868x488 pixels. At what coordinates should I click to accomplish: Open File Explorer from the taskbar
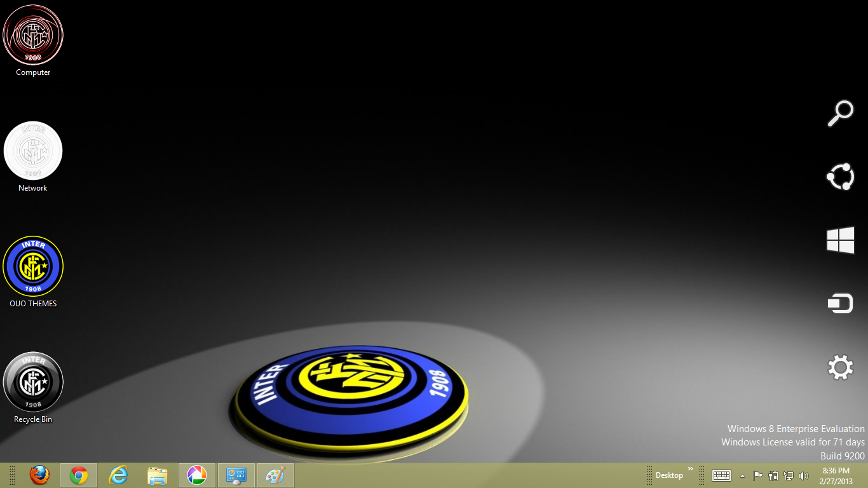pos(158,475)
